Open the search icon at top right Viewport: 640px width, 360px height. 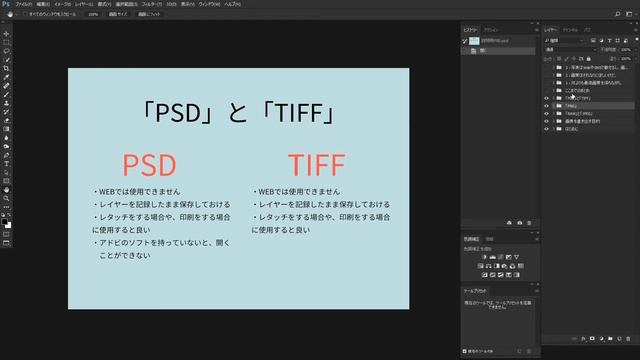pos(618,14)
